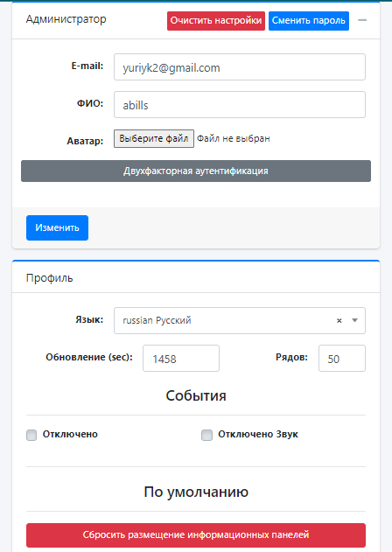This screenshot has width=392, height=552.
Task: Click the Файл не выбран text
Action: click(x=233, y=138)
